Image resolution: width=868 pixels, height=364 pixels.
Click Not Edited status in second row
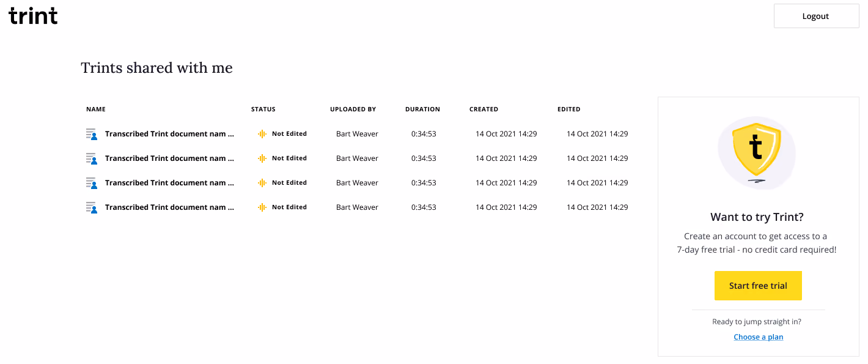[289, 158]
